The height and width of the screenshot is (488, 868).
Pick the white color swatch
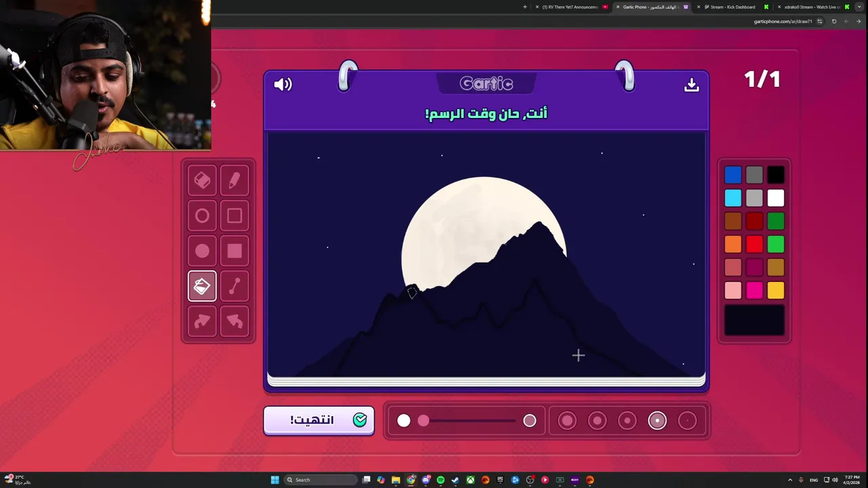pyautogui.click(x=776, y=198)
